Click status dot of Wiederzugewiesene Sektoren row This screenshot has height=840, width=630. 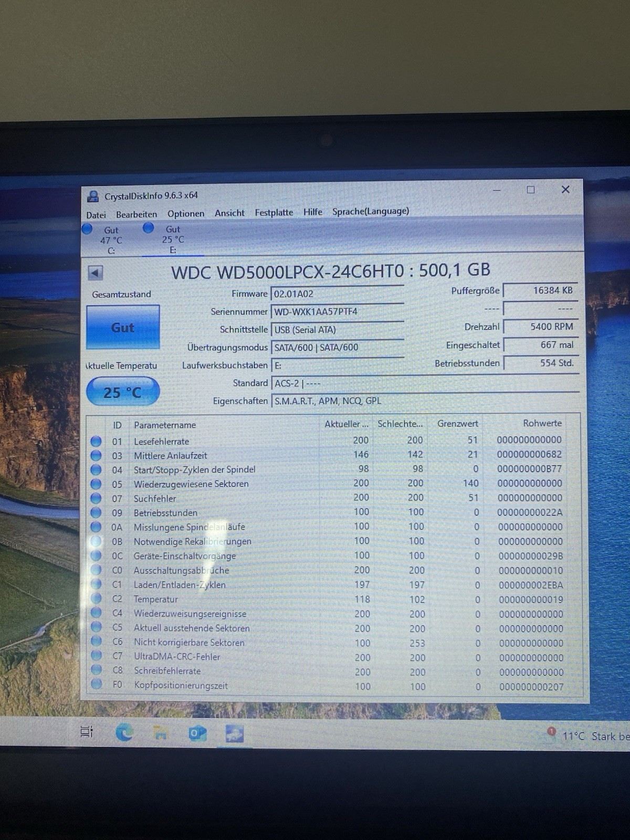click(x=96, y=484)
